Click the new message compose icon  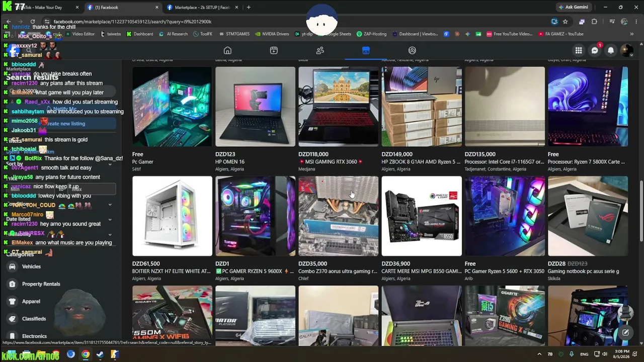[x=625, y=332]
